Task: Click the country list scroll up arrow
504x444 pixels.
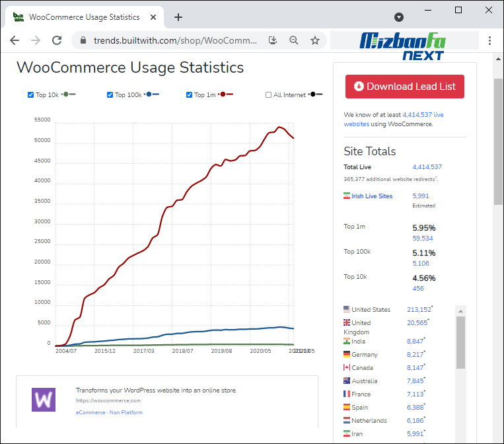Action: (x=460, y=311)
